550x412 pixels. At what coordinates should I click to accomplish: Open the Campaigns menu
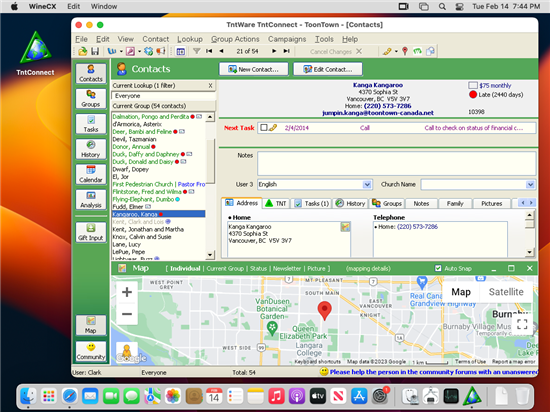(287, 39)
